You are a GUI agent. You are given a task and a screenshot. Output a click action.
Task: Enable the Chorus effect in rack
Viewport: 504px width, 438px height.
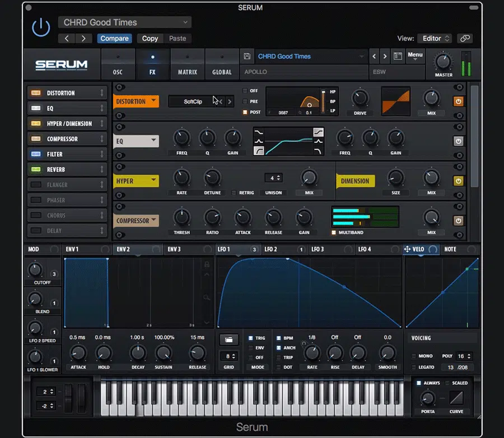tap(36, 216)
